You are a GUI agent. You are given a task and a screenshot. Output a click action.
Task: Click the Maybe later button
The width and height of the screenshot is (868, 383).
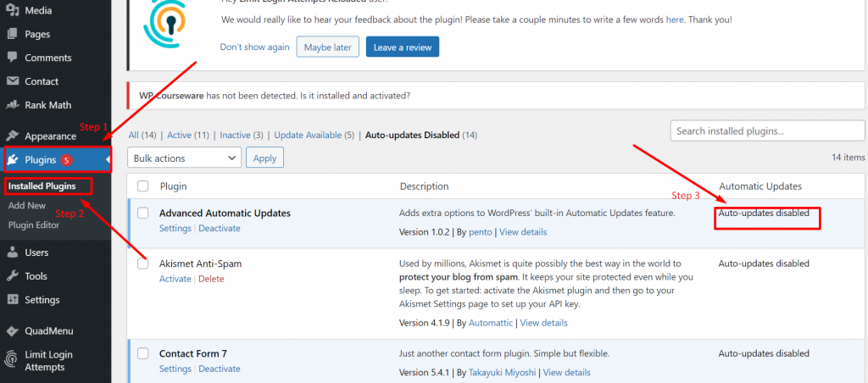click(328, 47)
